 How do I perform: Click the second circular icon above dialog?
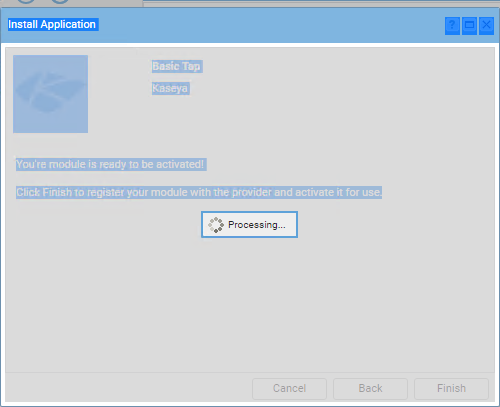tap(60, 1)
